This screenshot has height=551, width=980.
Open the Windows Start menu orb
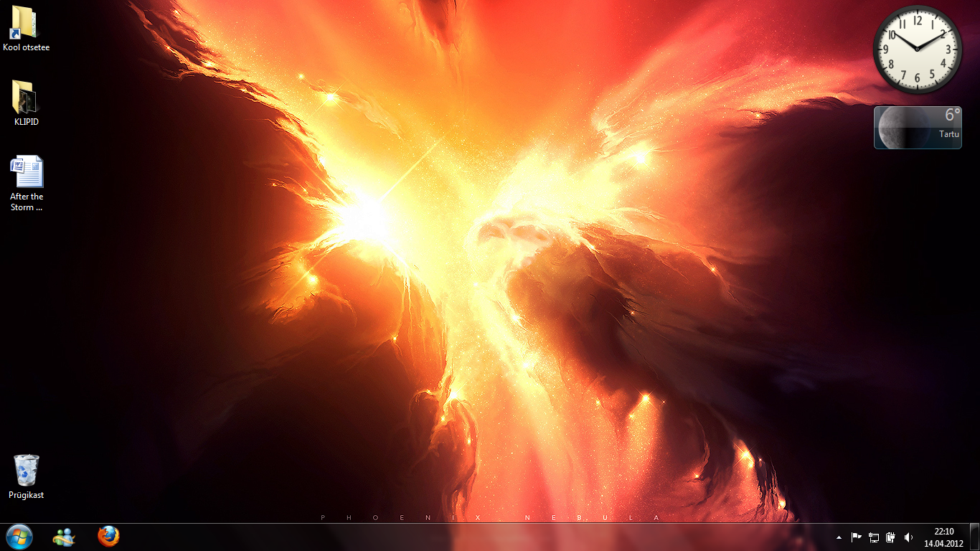pos(19,537)
